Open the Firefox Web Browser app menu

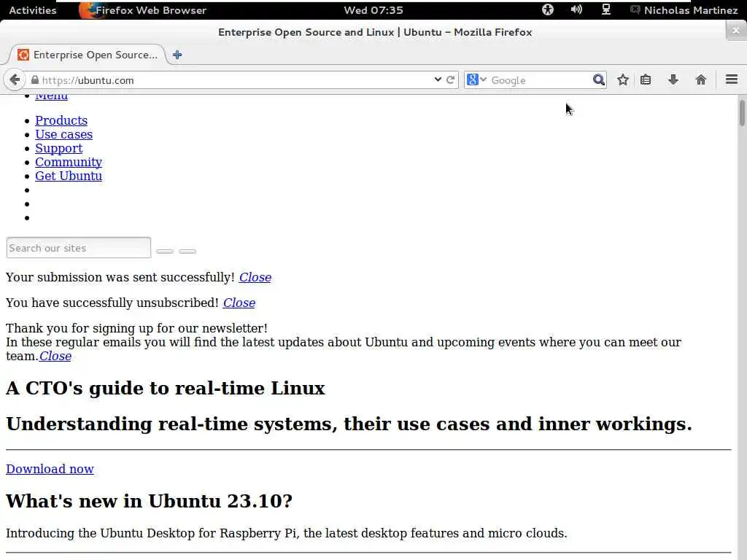pos(143,10)
